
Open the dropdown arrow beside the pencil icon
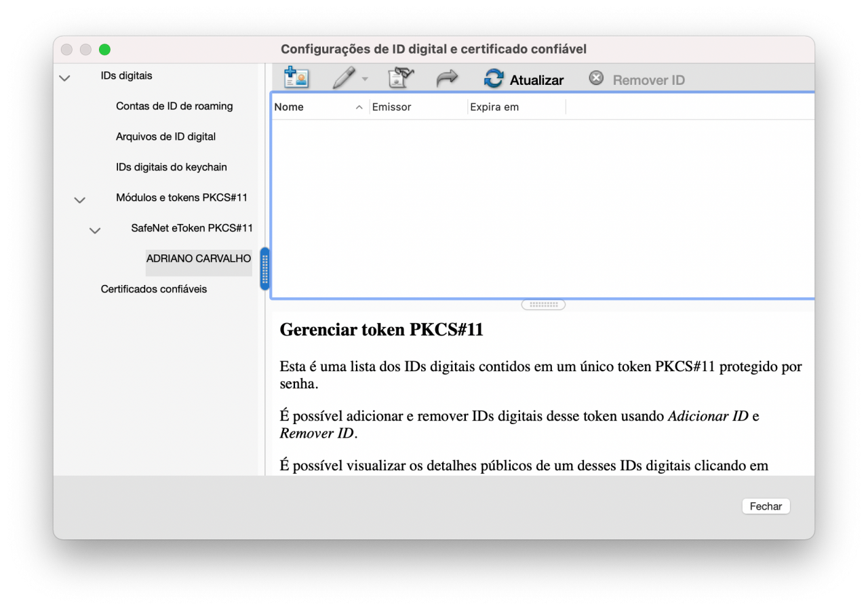(x=365, y=79)
